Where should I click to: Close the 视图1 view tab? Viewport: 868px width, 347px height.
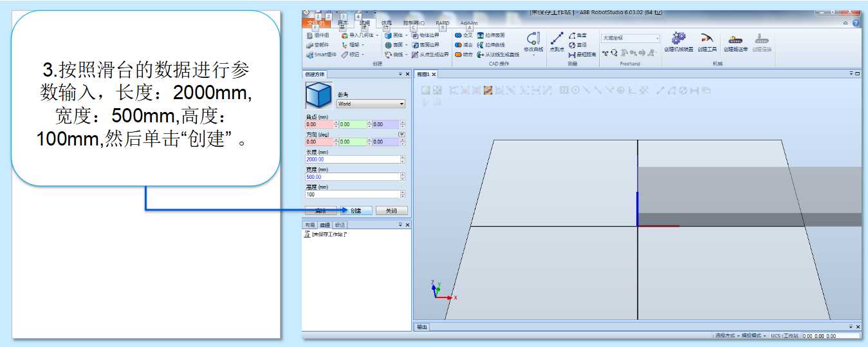point(434,75)
